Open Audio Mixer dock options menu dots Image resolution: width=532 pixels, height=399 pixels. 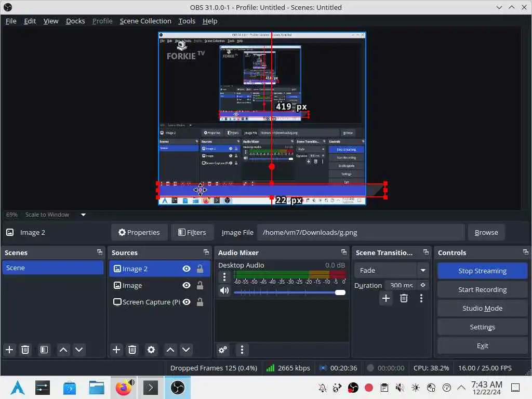coord(242,350)
